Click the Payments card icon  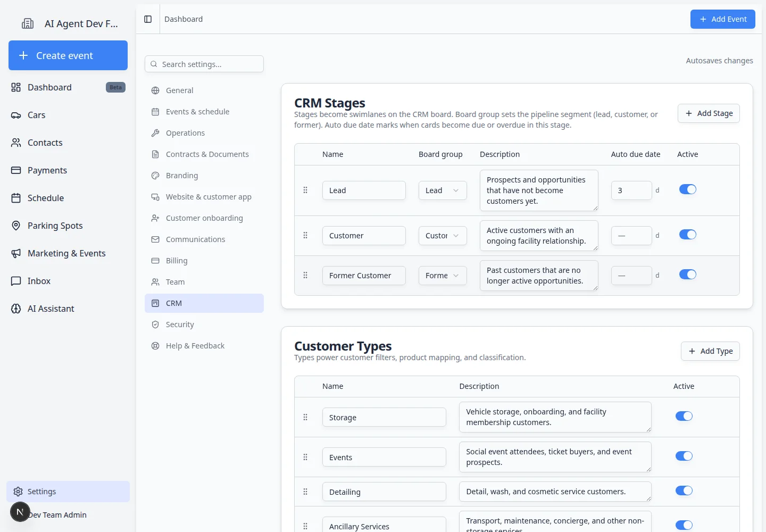click(16, 170)
